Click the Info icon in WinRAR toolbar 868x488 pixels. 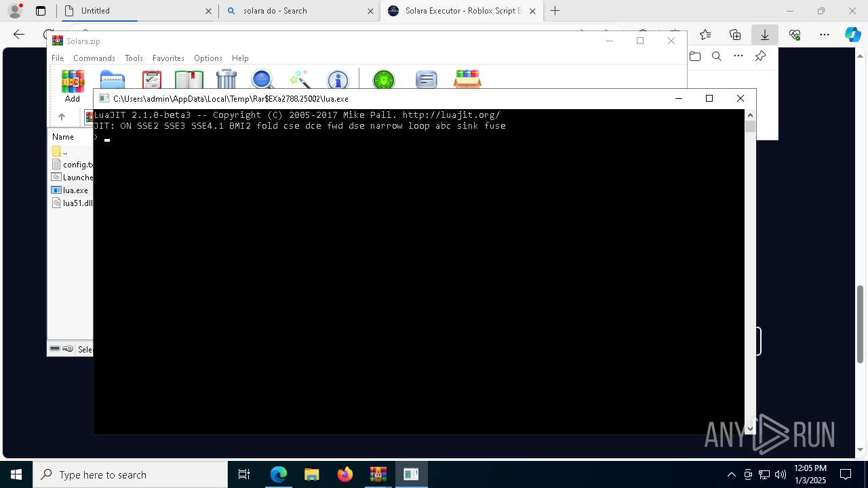(x=338, y=79)
